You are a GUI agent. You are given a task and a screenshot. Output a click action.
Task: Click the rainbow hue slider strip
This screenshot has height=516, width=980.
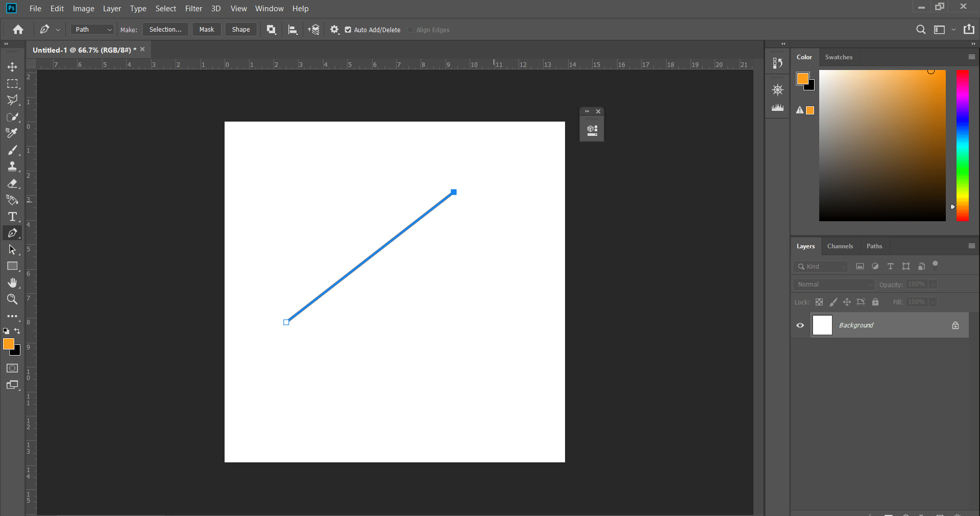[x=962, y=146]
